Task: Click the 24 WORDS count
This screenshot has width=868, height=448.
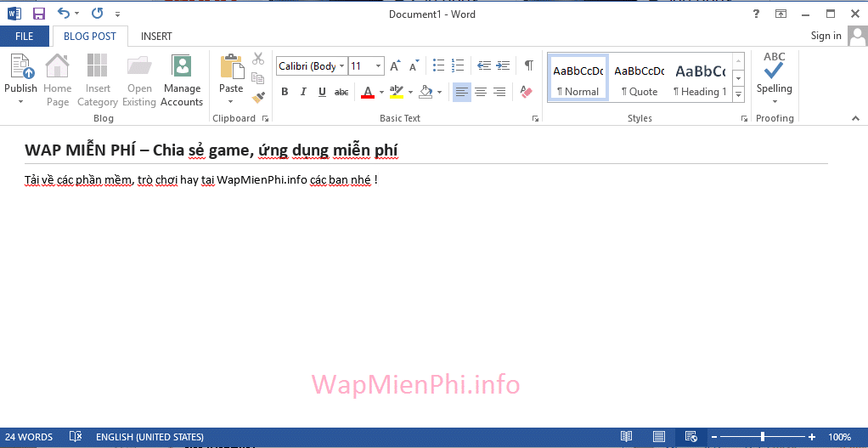Action: (29, 437)
